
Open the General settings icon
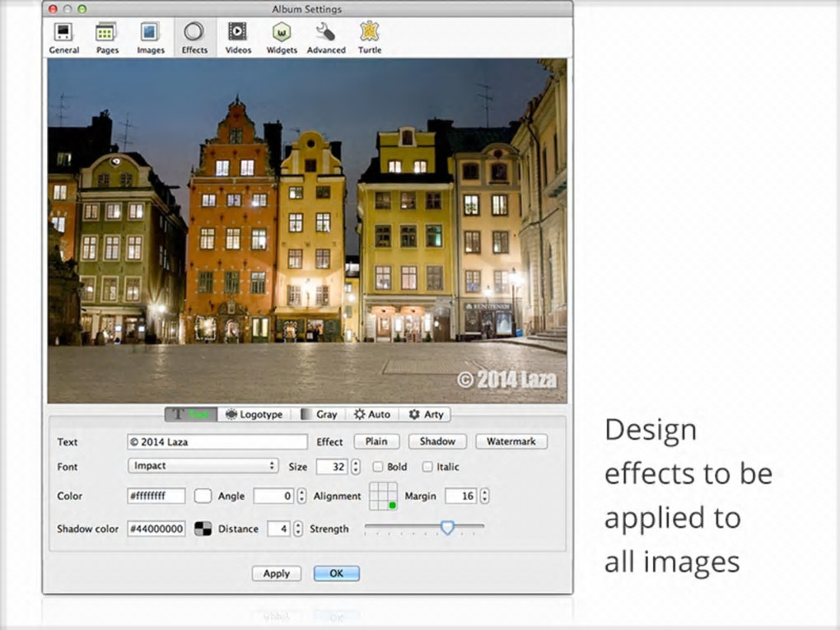click(x=63, y=33)
